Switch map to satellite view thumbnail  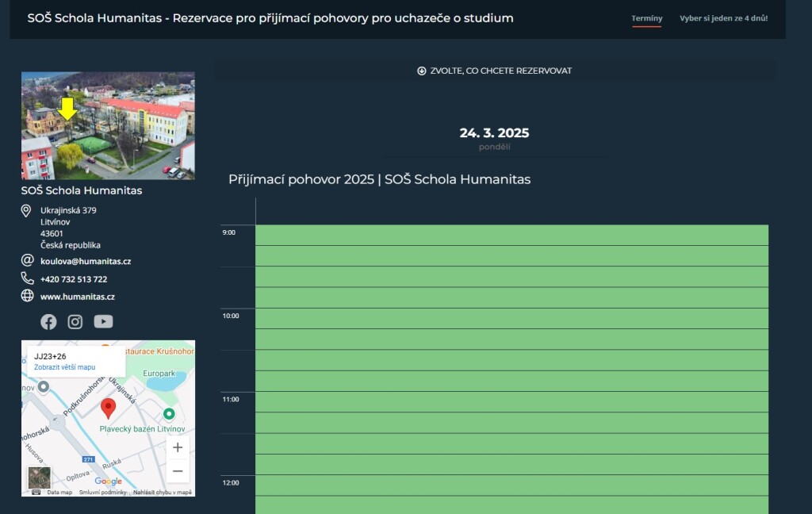pyautogui.click(x=40, y=478)
